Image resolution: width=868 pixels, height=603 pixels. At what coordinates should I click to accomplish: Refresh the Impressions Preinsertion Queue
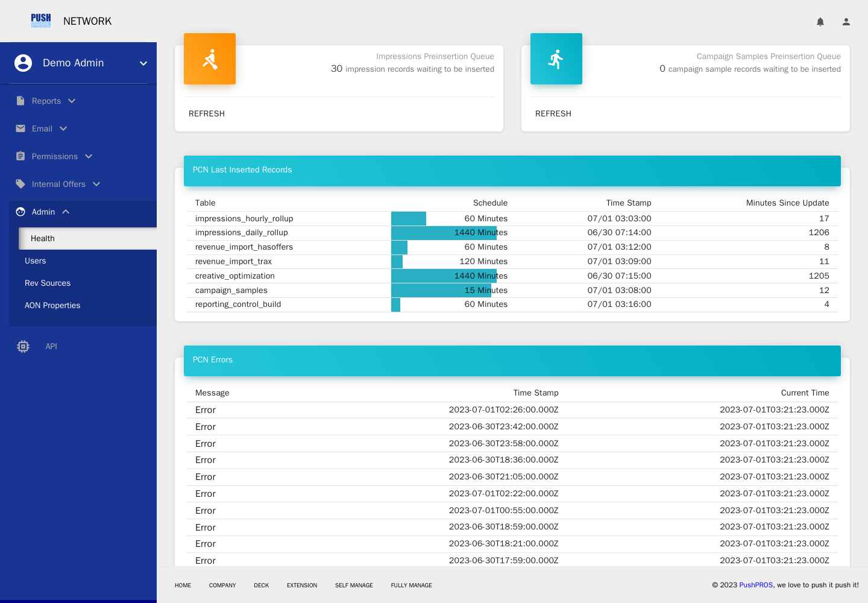(207, 113)
